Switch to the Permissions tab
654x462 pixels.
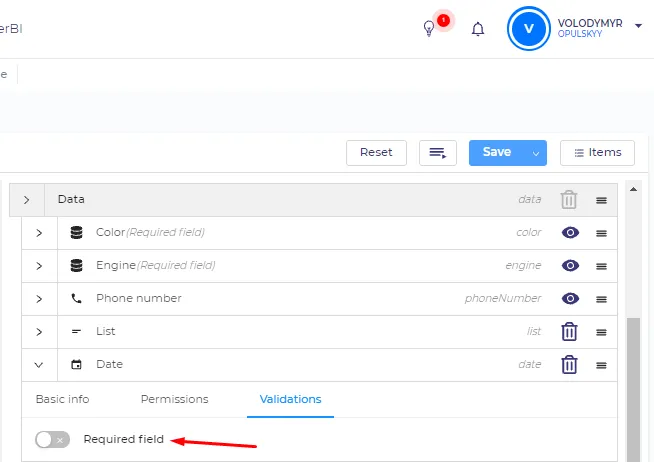pos(174,399)
